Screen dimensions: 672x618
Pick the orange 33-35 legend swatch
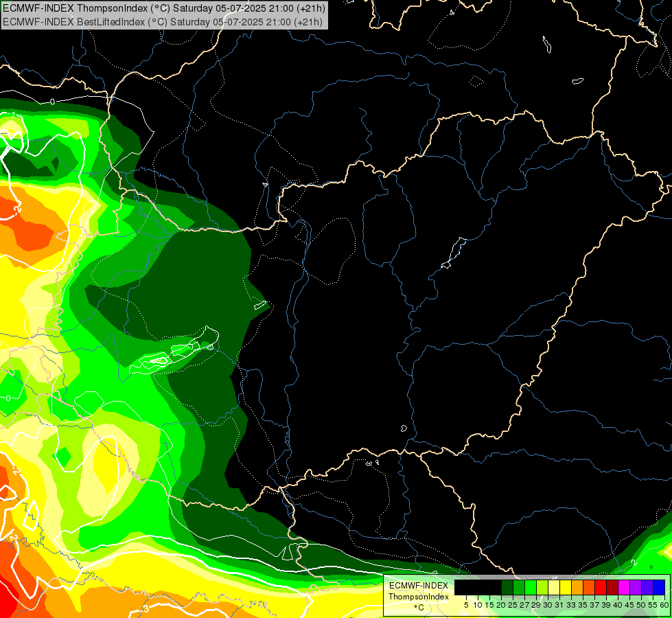[x=577, y=587]
